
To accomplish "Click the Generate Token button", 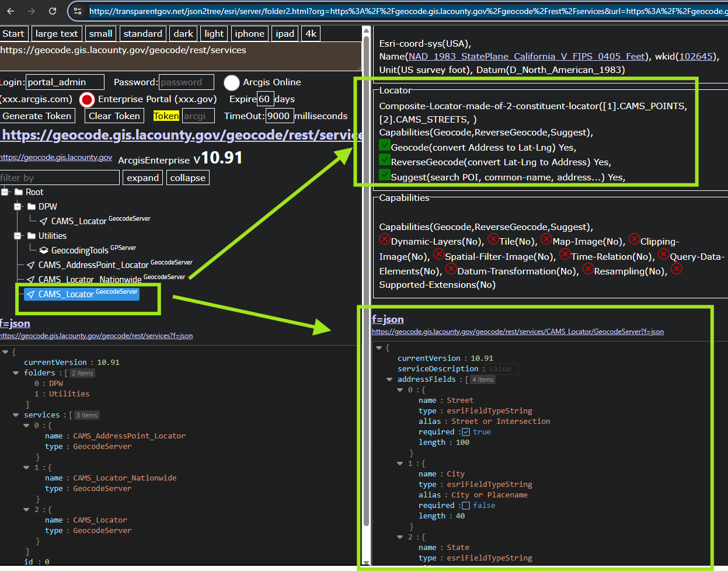I will tap(37, 116).
